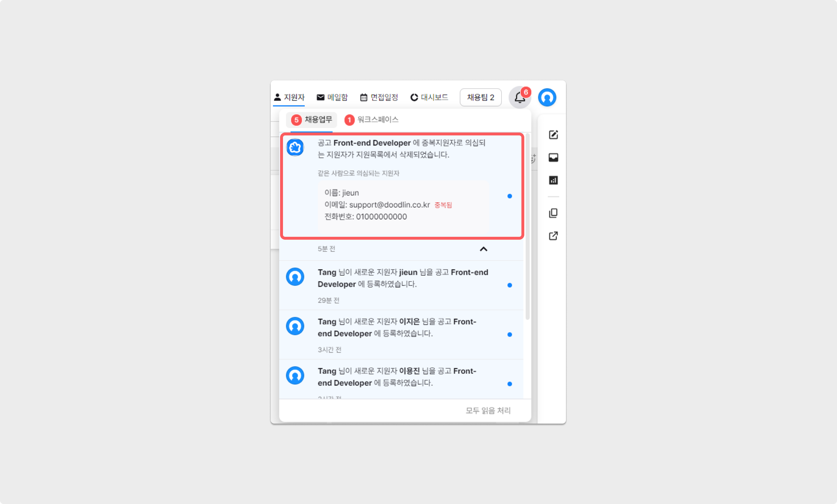Click the chart report icon in sidebar
Screen dimensions: 837x504
553,180
